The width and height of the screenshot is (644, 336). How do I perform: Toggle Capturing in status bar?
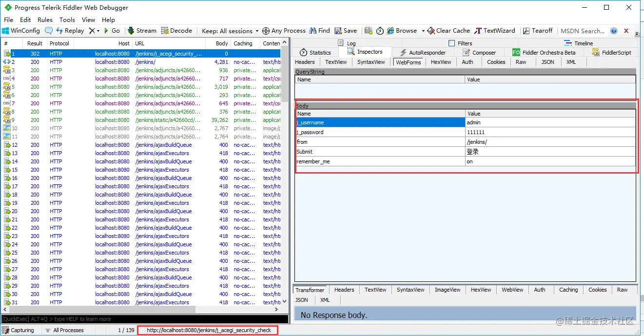tap(19, 330)
